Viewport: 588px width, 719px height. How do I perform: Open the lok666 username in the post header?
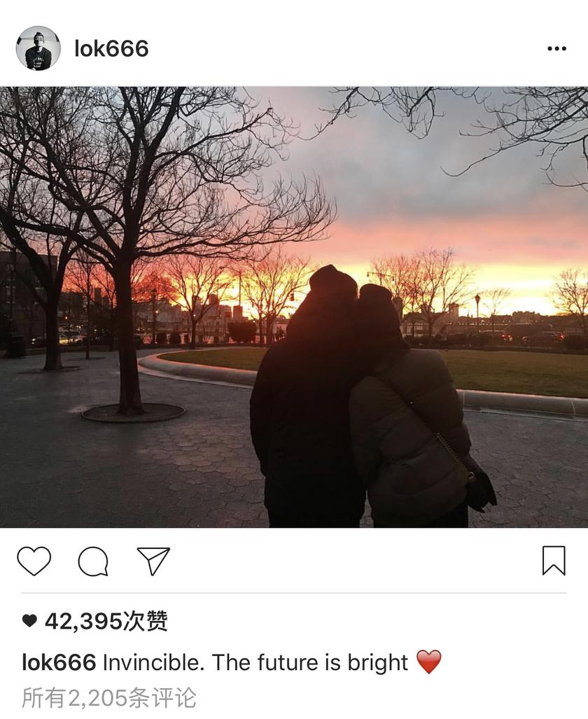(x=111, y=48)
